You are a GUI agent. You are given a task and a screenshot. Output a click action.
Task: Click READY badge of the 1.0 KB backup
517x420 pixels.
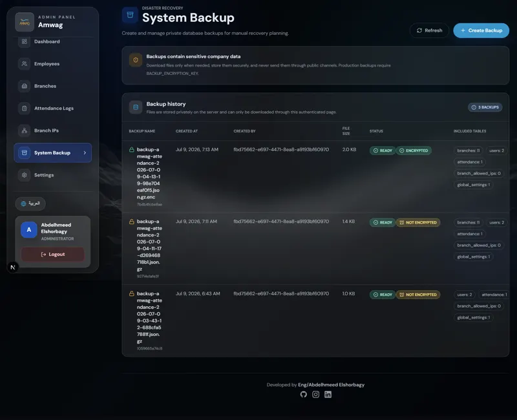383,295
